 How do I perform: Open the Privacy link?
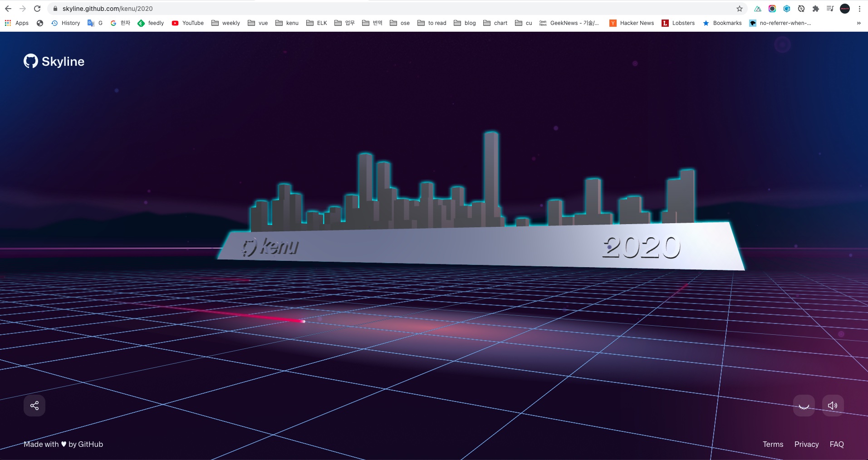point(807,445)
